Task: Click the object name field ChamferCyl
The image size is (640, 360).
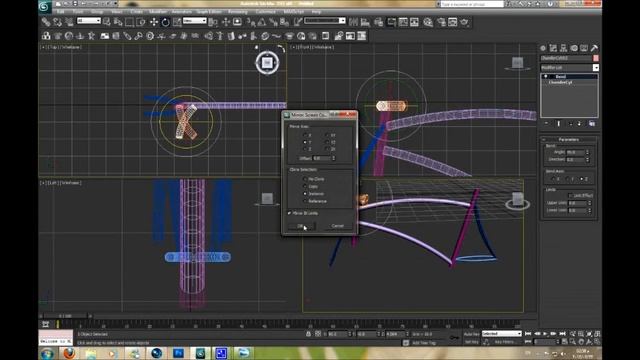Action: click(x=566, y=58)
